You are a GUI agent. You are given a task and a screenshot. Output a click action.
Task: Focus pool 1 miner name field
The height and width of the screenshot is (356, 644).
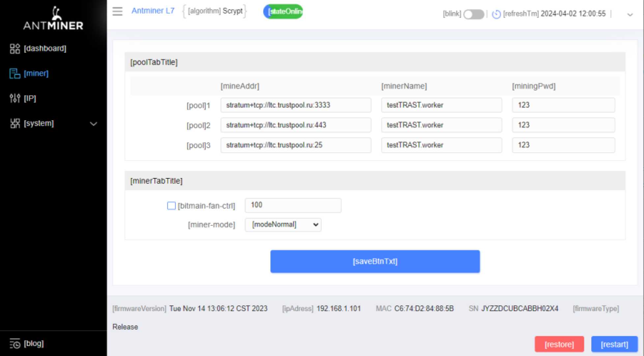pos(441,105)
